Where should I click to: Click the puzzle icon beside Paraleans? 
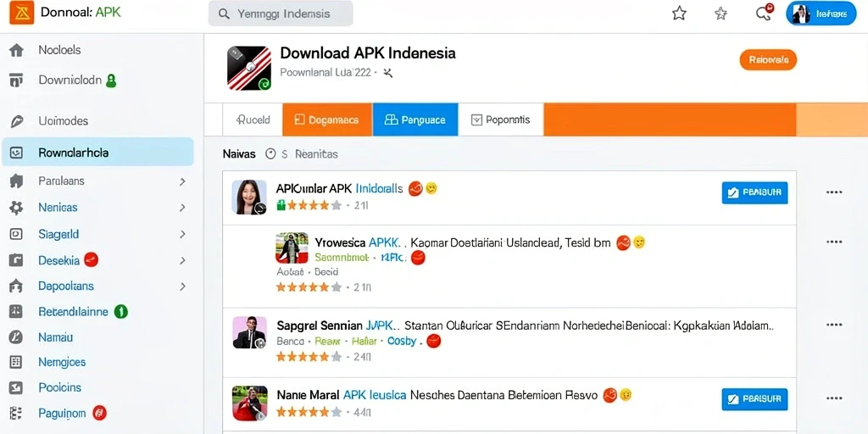pyautogui.click(x=17, y=181)
